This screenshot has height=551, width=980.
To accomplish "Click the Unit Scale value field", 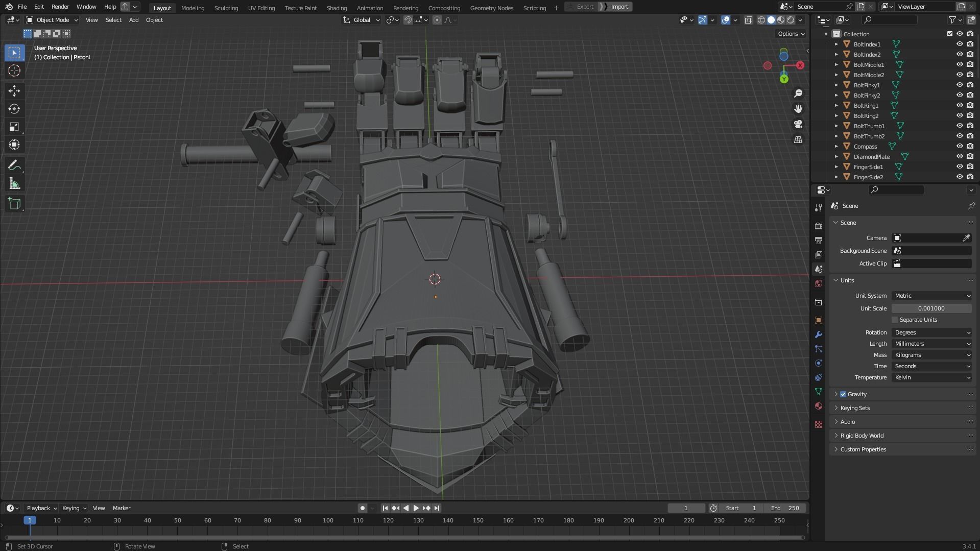I will (x=931, y=308).
